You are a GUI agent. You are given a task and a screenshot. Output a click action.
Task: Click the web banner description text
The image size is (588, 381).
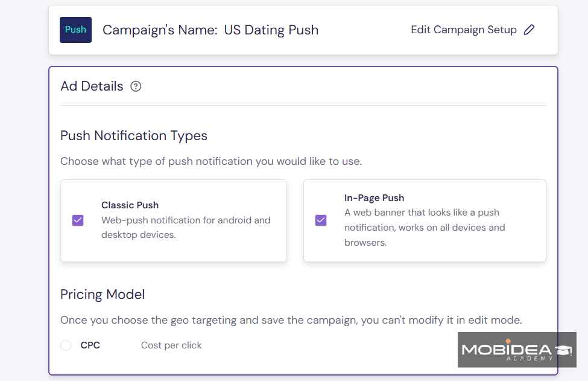click(x=425, y=228)
